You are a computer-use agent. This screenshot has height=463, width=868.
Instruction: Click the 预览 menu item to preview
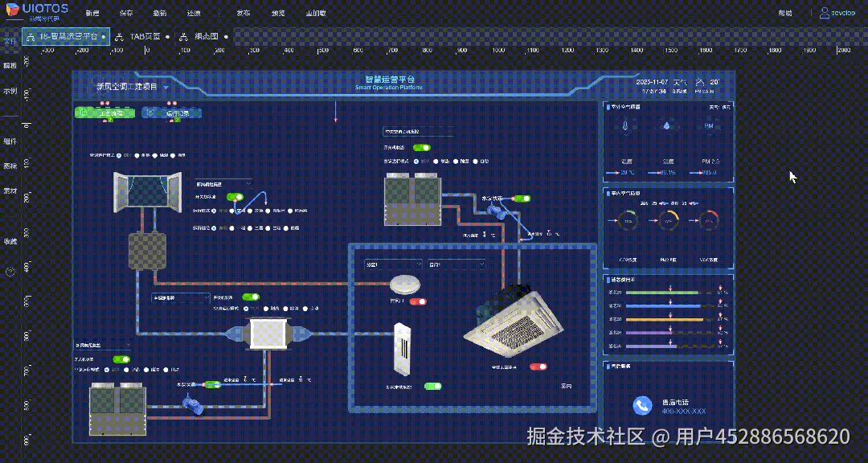click(277, 13)
